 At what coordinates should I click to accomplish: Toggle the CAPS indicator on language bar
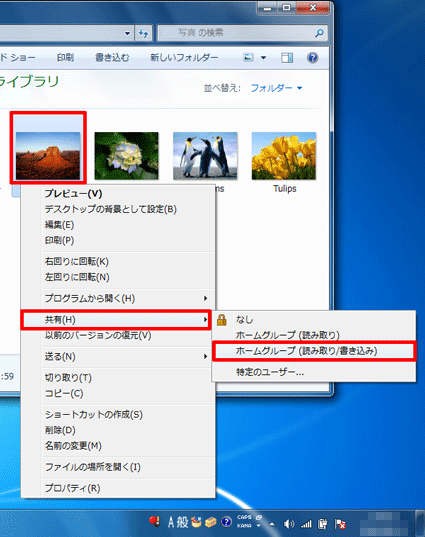point(244,518)
